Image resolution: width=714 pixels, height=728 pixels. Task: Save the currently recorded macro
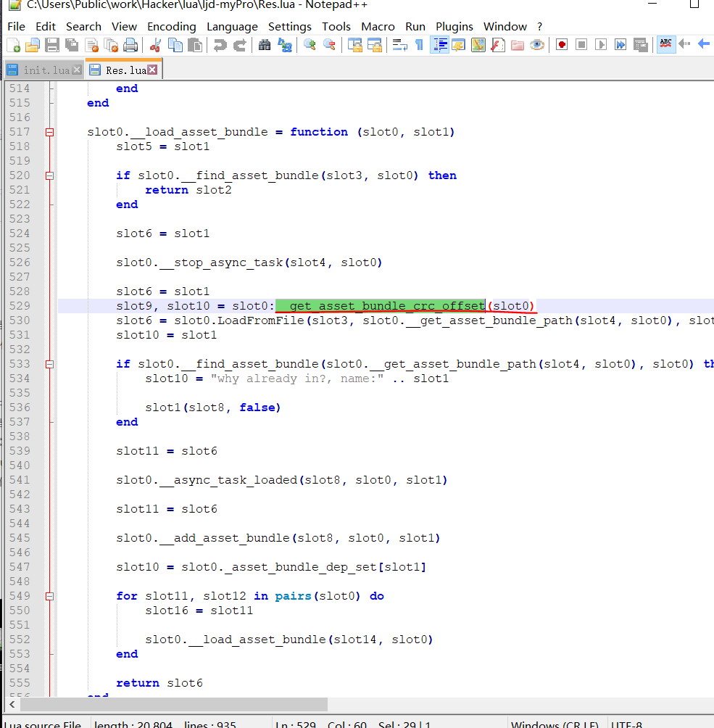[640, 45]
